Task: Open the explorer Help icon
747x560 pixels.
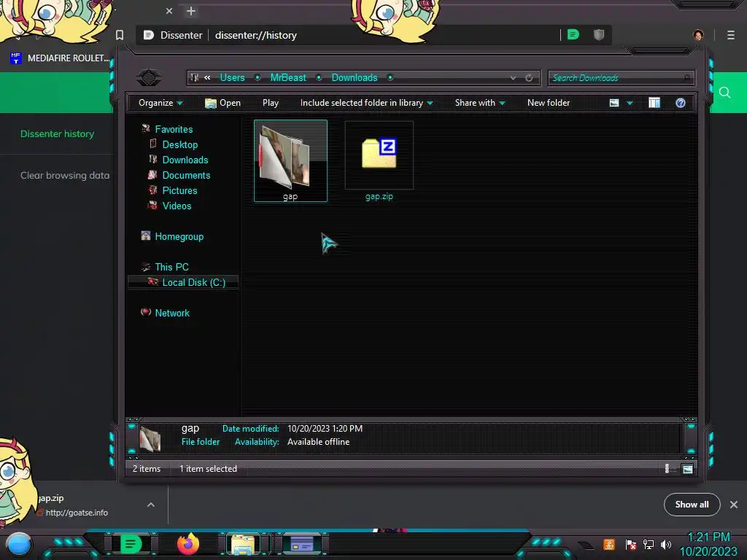Action: 681,103
